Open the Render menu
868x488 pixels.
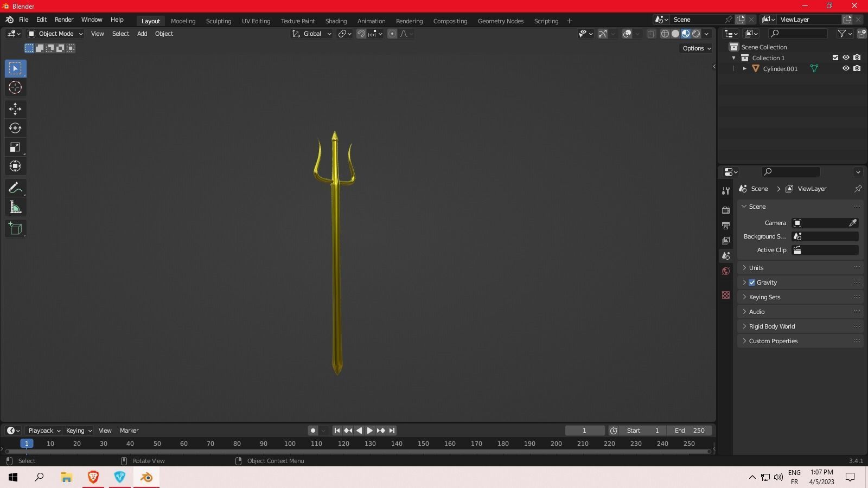point(64,20)
